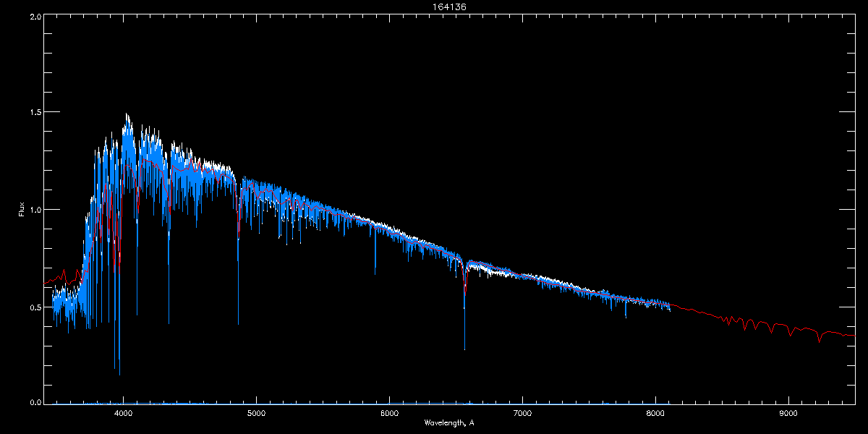
Task: Click the 1.5 y-axis tick label
Action: [33, 113]
